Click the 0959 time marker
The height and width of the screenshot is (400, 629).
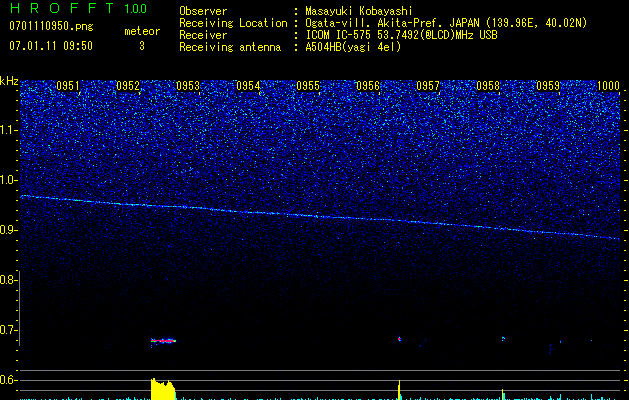(x=548, y=86)
